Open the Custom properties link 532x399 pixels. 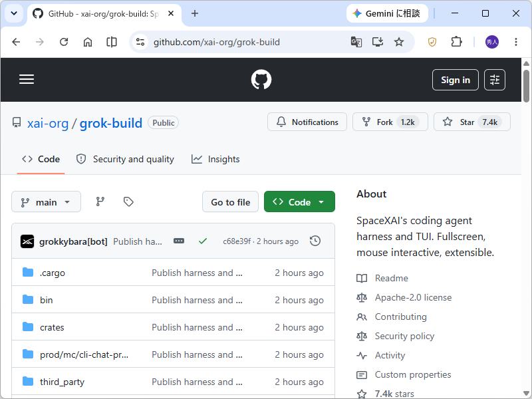pyautogui.click(x=413, y=374)
